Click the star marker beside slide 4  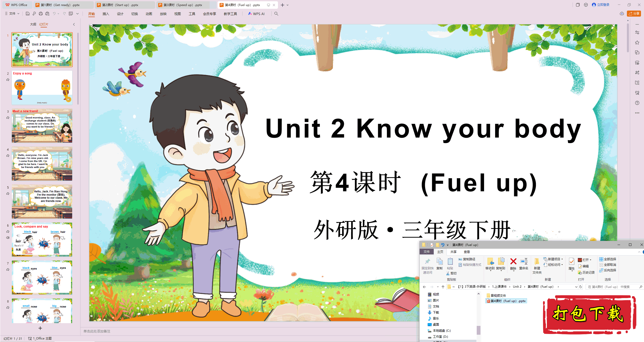pyautogui.click(x=8, y=156)
